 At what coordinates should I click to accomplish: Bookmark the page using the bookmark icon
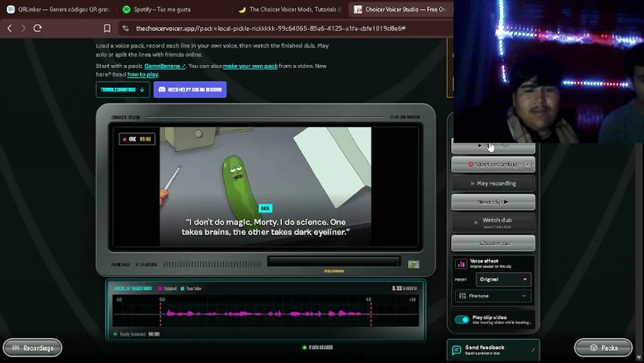click(107, 28)
